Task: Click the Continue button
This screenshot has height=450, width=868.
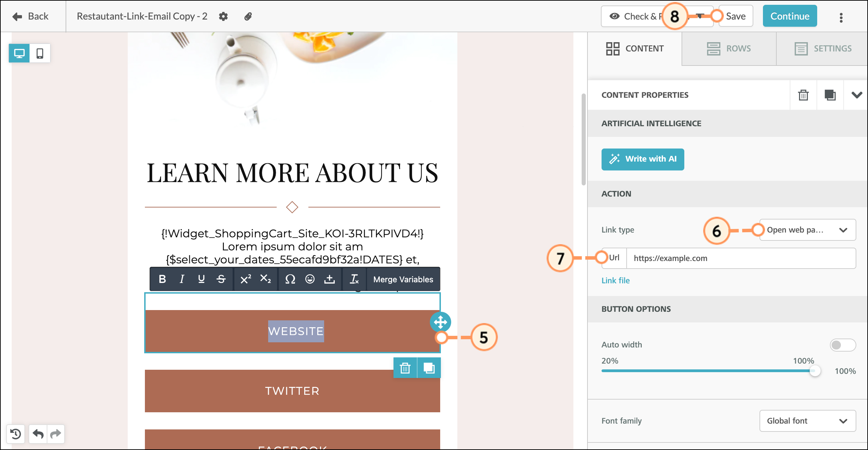Action: pyautogui.click(x=790, y=16)
